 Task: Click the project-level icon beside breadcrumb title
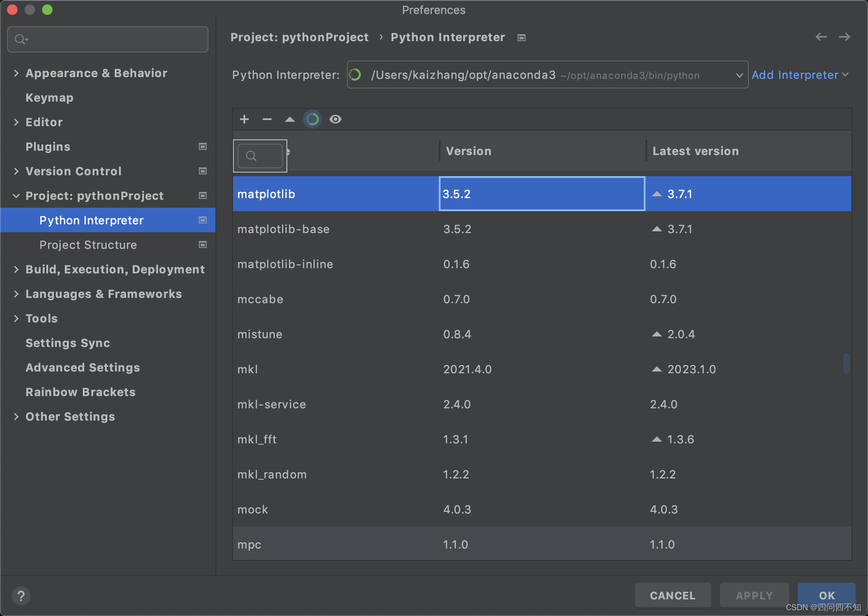point(522,38)
